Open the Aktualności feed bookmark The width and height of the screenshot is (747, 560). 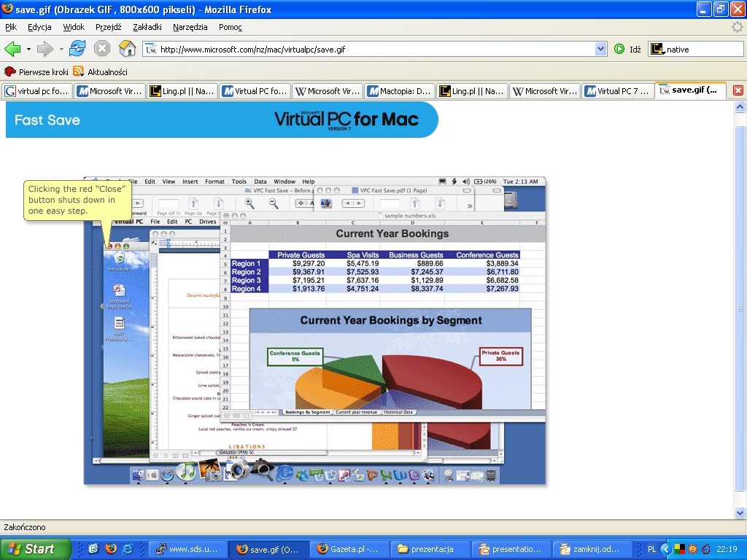pos(101,72)
